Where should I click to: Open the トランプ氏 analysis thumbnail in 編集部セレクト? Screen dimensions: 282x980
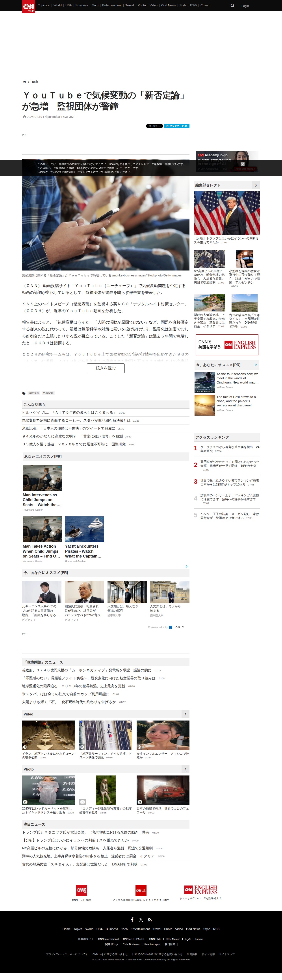click(227, 213)
